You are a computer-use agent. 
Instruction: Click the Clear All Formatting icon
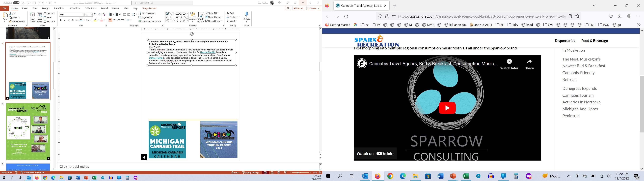(x=104, y=15)
